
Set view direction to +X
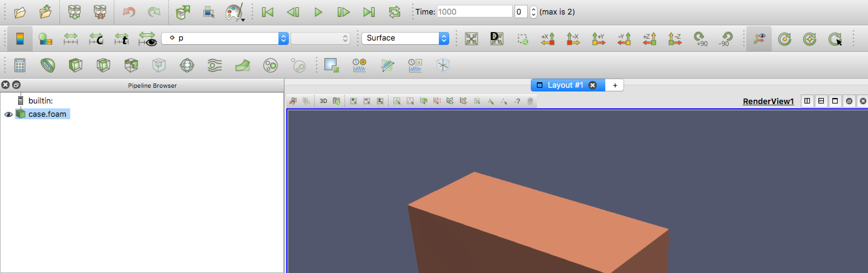(548, 39)
